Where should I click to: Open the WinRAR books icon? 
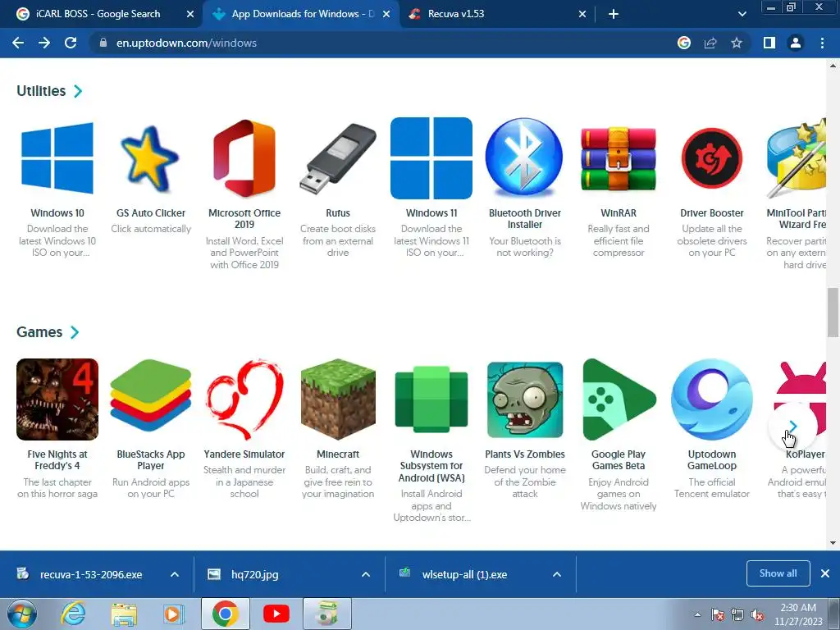tap(619, 158)
